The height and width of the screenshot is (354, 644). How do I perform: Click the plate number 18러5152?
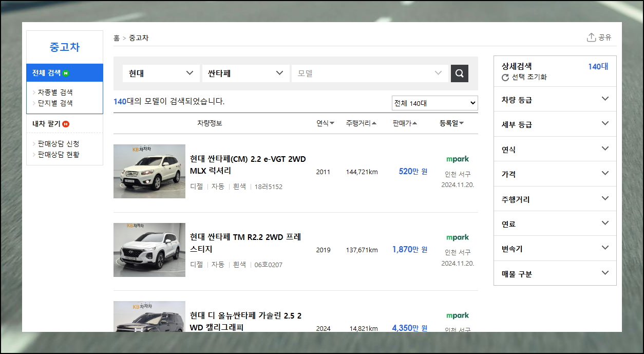click(269, 187)
